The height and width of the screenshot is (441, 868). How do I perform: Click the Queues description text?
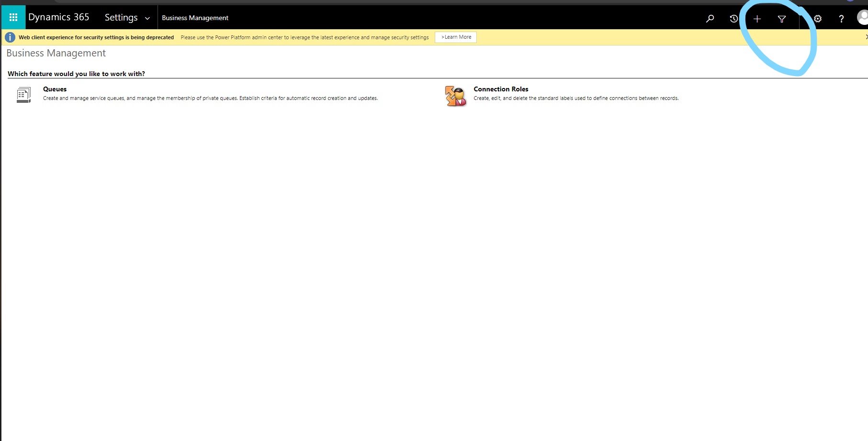[x=210, y=98]
